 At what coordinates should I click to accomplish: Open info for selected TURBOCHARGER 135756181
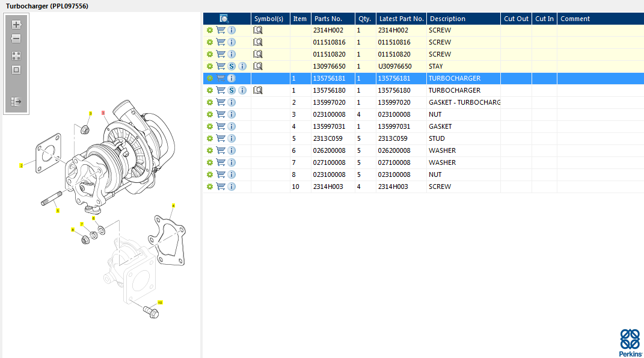point(232,78)
